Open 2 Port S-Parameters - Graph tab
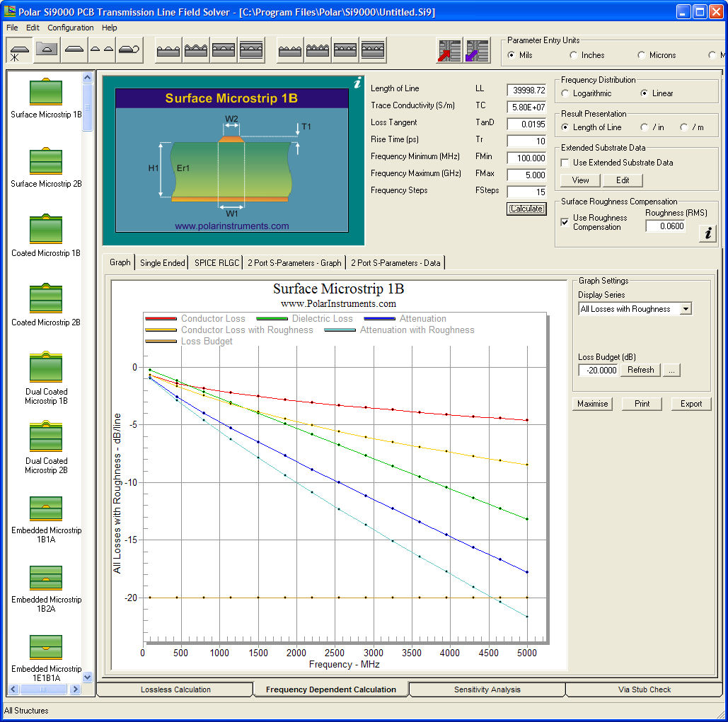 [x=294, y=262]
